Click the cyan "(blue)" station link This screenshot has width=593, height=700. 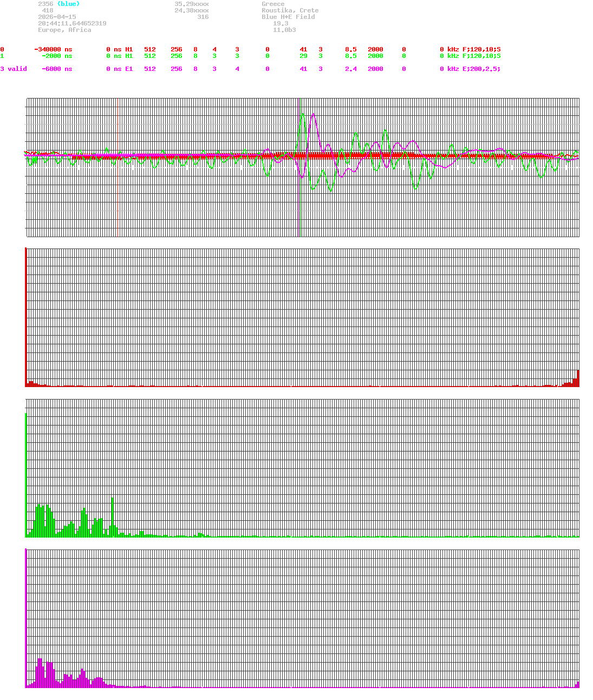pos(68,4)
